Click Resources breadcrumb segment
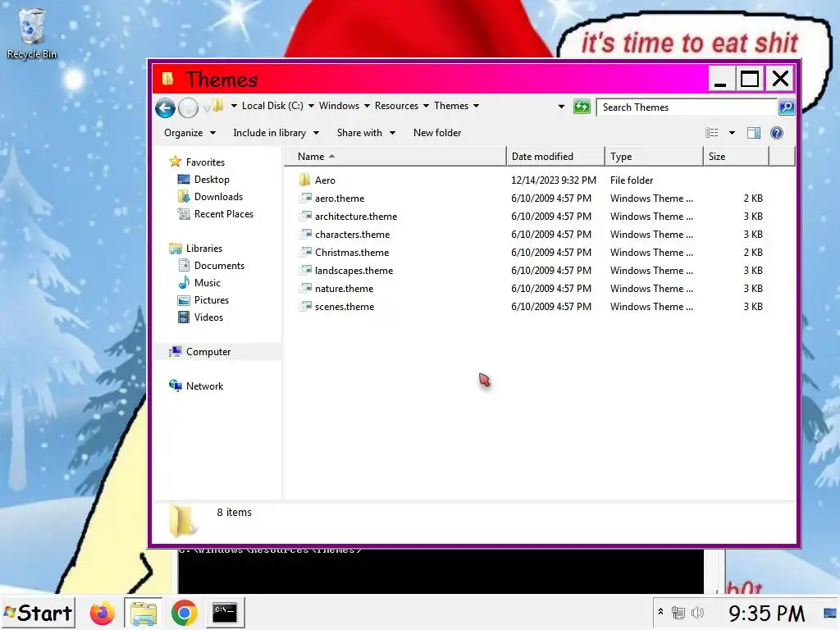The height and width of the screenshot is (630, 840). tap(396, 106)
